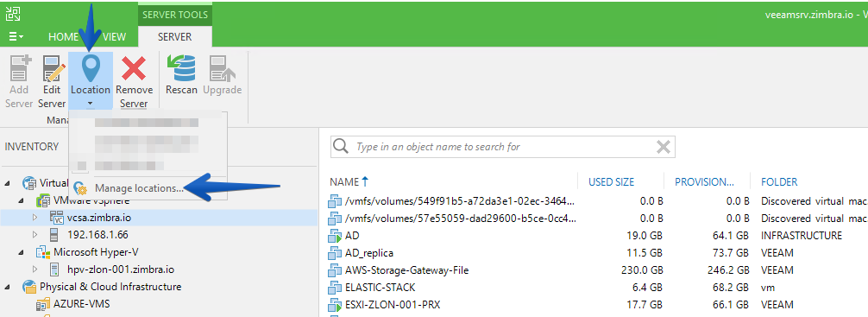Click the ELASTIC-STACK VM icon
Viewport: 868px width, 317px height.
[x=336, y=288]
